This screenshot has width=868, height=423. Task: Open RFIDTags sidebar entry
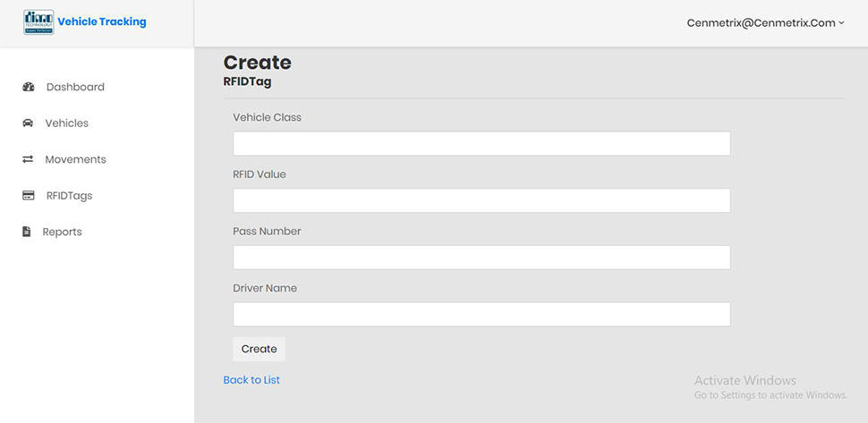click(69, 195)
